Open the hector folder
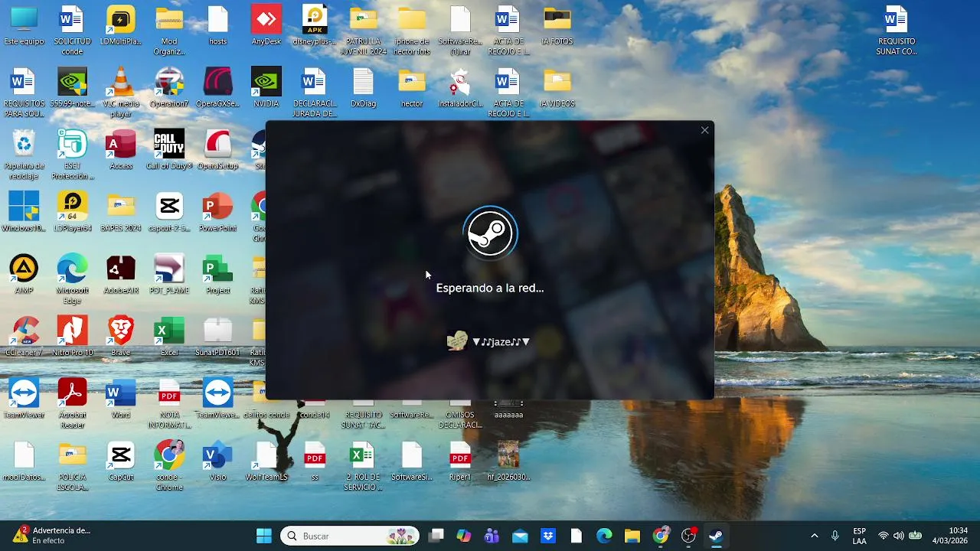Image resolution: width=980 pixels, height=551 pixels. (412, 88)
